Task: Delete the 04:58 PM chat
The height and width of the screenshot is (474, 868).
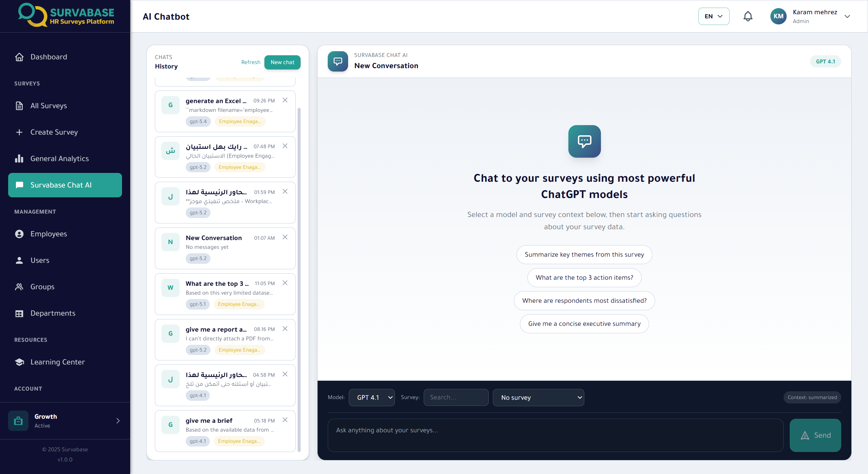Action: [285, 374]
